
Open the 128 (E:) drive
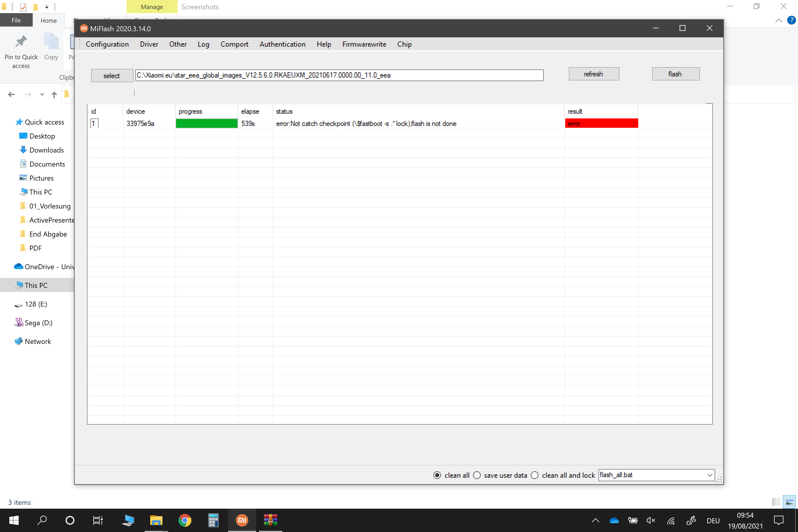pos(36,304)
